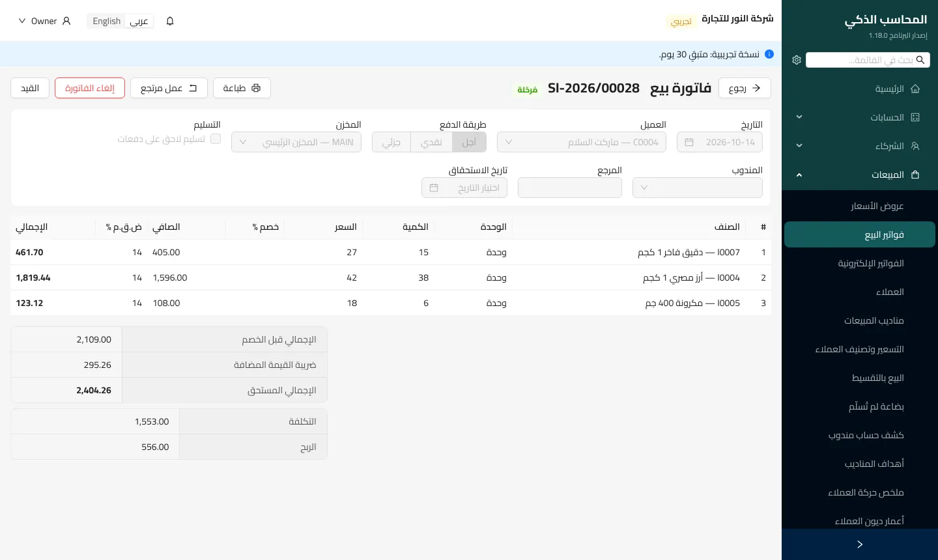Click the التاريخ field showing 2026-10-14

tap(720, 142)
